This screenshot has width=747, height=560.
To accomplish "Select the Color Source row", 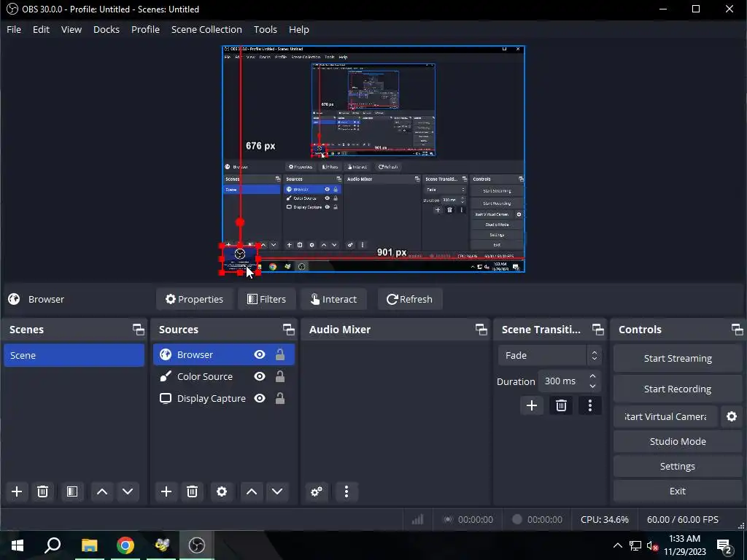I will pos(224,377).
